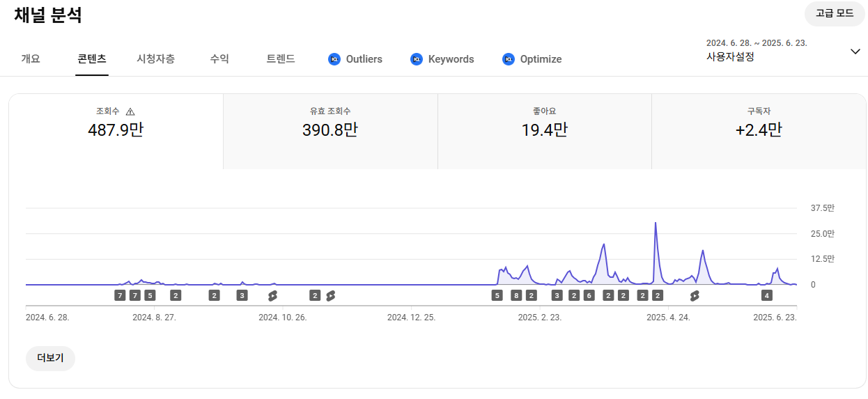
Task: Click the video marker badge labeled 6
Action: 589,295
